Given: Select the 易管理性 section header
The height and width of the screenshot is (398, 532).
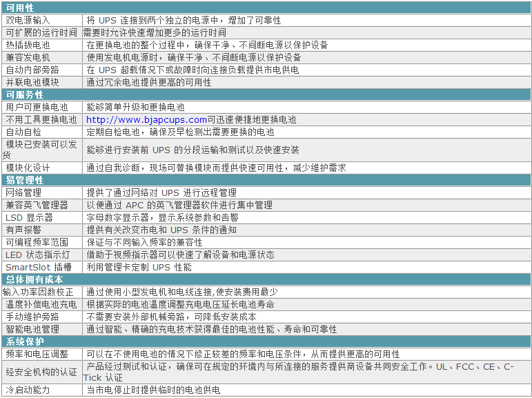Looking at the screenshot, I should click(x=25, y=180).
